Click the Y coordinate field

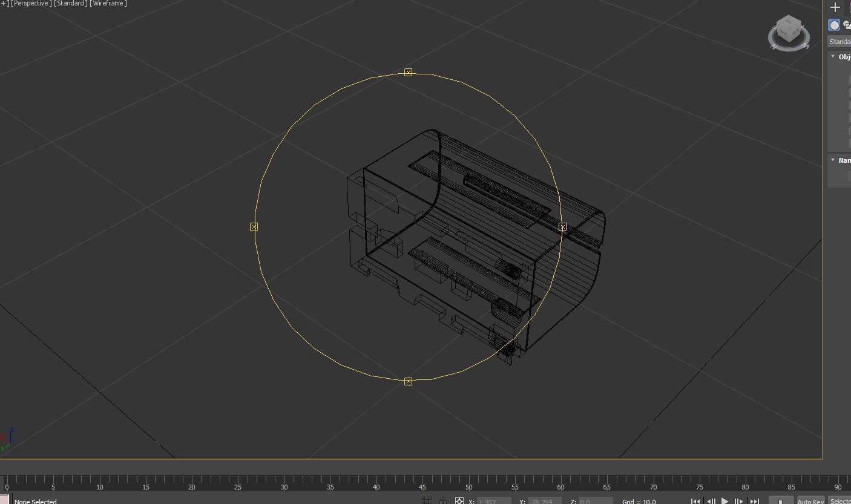(x=545, y=501)
